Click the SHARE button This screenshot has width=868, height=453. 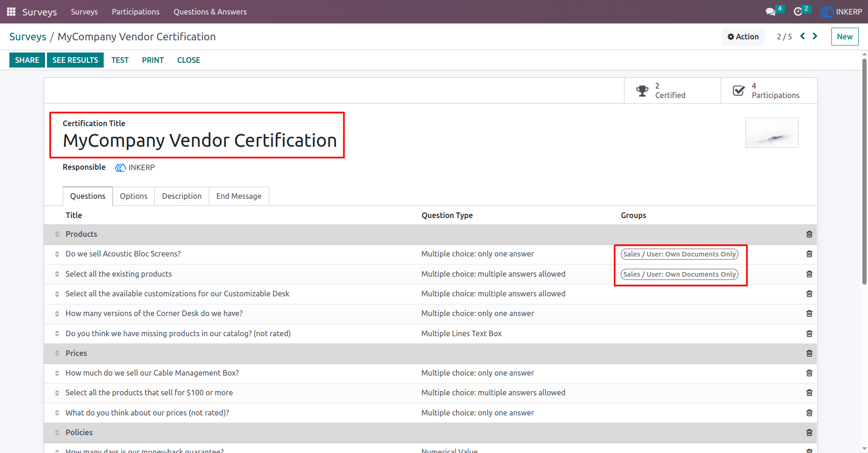tap(27, 60)
